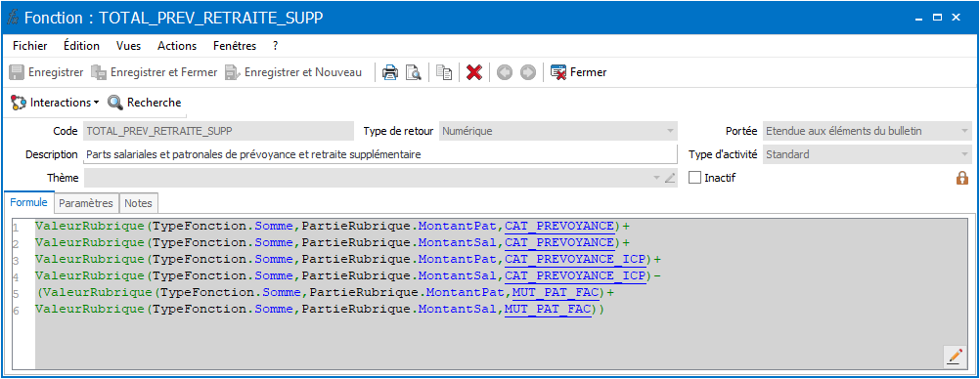Click into the Description text field
Viewport: 980px width, 379px height.
pos(380,154)
